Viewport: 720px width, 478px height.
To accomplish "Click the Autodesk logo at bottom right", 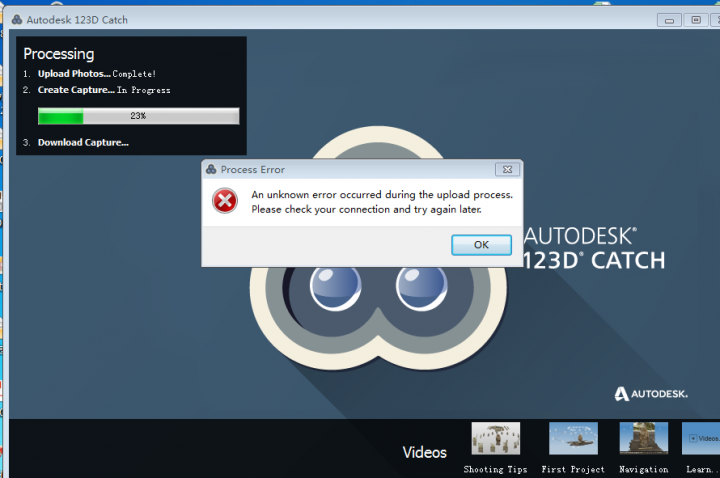I will (651, 394).
